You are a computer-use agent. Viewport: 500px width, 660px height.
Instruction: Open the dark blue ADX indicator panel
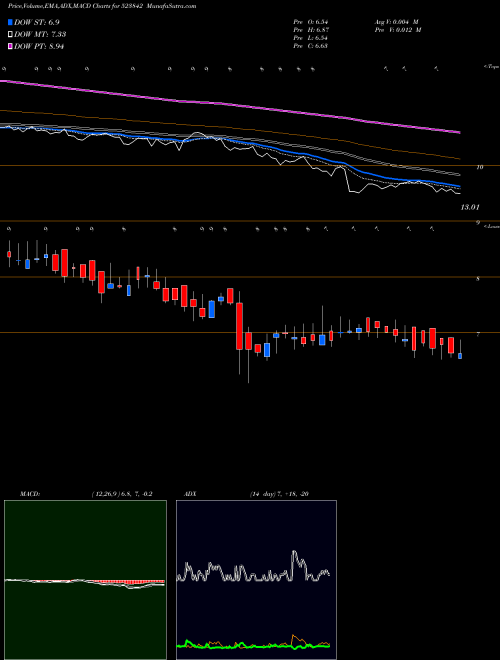pos(256,580)
